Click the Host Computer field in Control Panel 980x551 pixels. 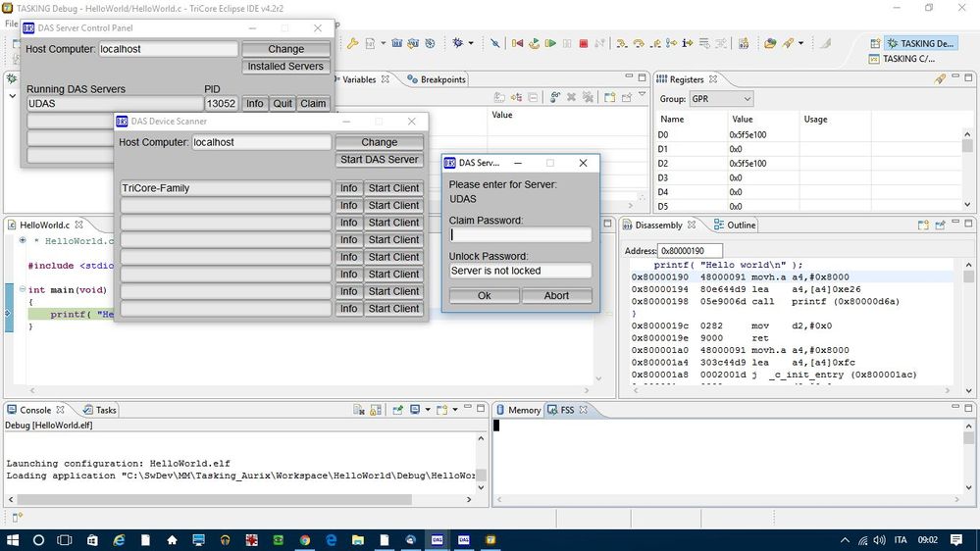[168, 49]
